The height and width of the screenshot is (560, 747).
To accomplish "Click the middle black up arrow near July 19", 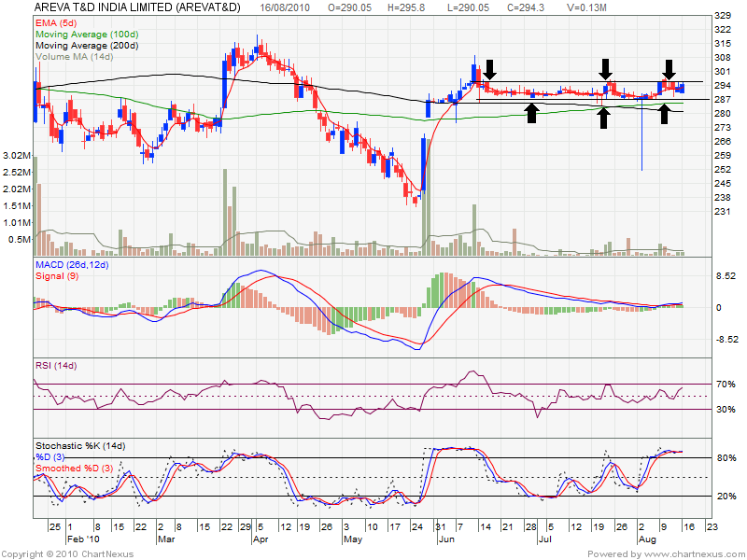I will point(603,117).
